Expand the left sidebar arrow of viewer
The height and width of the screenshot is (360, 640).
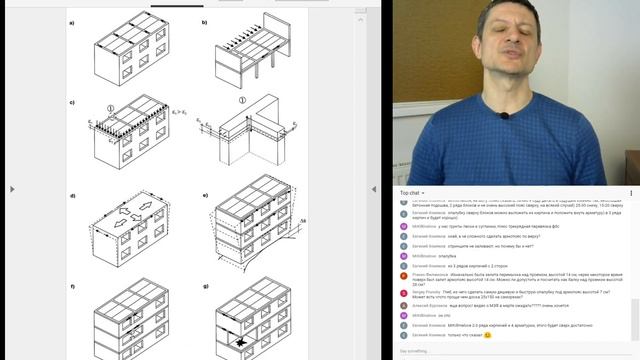click(x=12, y=189)
